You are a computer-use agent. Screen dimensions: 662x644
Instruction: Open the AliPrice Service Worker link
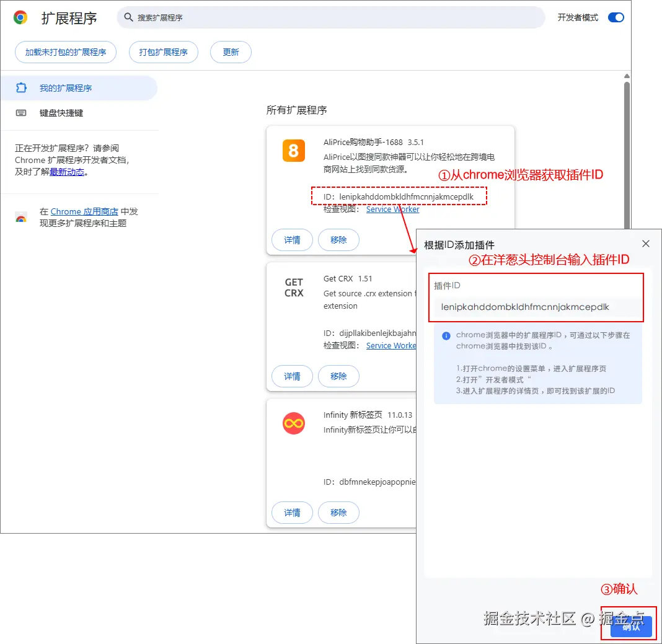[392, 210]
